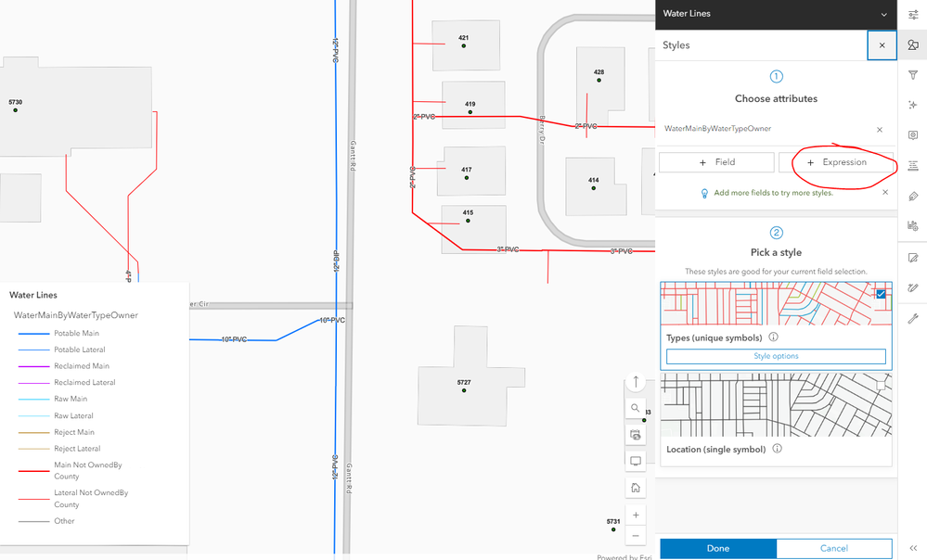Click the '10"PVC' label at Gantt Rd junction
The image size is (927, 560).
pyautogui.click(x=332, y=320)
